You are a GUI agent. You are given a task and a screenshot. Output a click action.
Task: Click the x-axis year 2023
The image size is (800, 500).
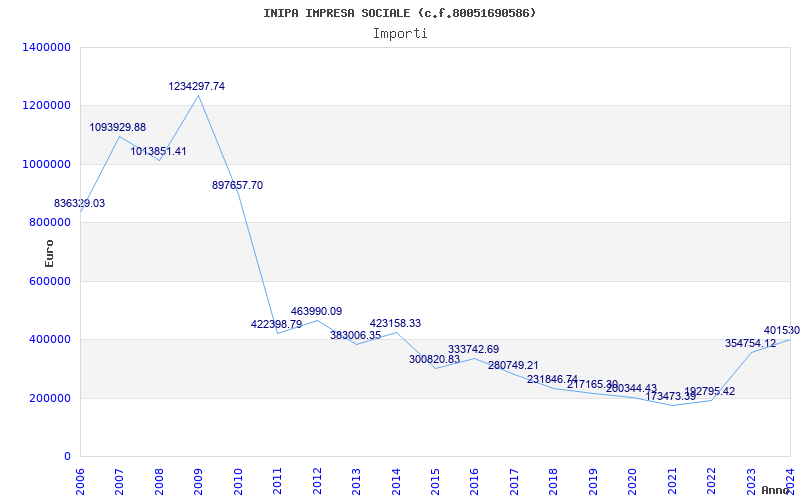coord(751,481)
